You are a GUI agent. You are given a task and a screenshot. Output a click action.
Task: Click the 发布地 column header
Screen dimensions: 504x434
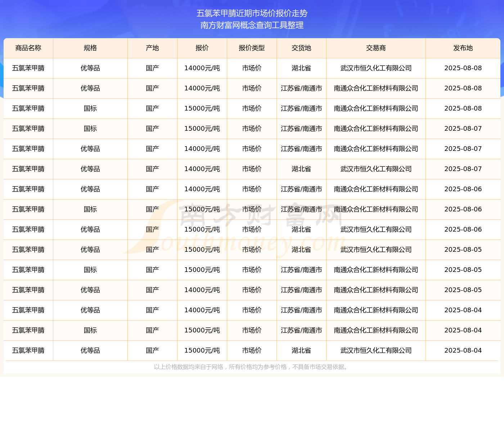point(463,48)
